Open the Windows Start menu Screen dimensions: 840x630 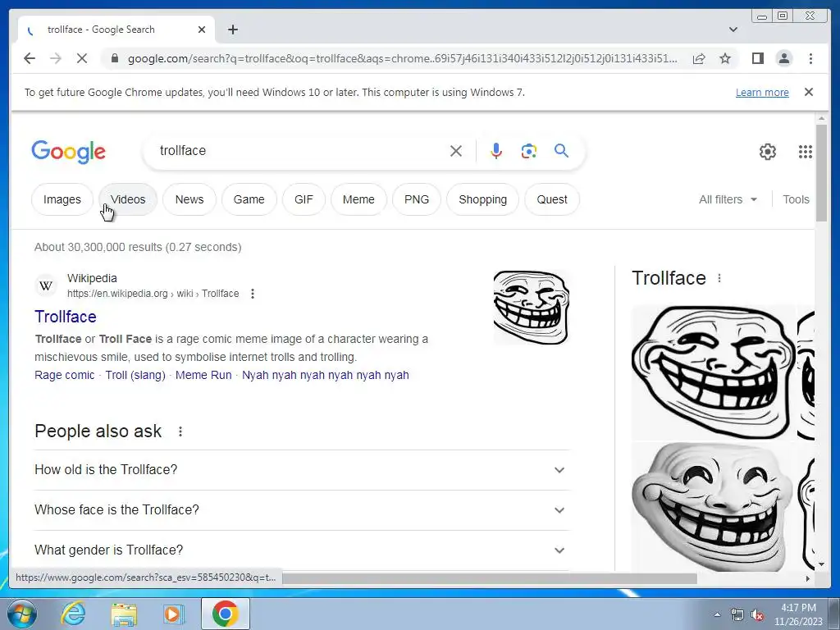(22, 614)
